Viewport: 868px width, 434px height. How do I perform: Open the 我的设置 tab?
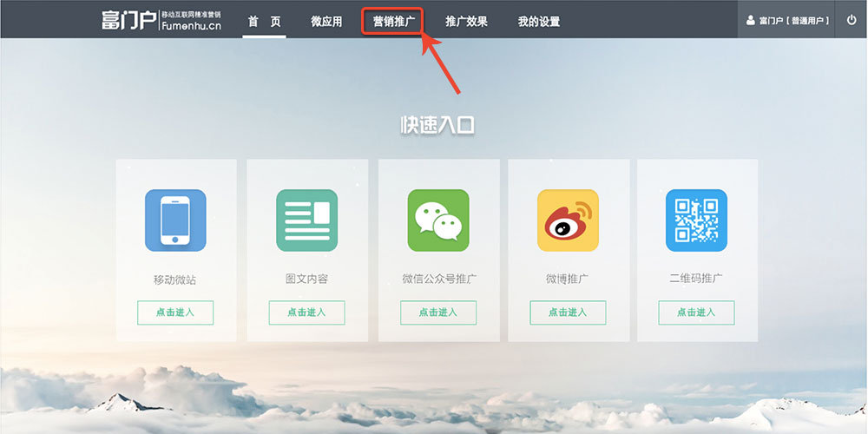click(x=539, y=22)
